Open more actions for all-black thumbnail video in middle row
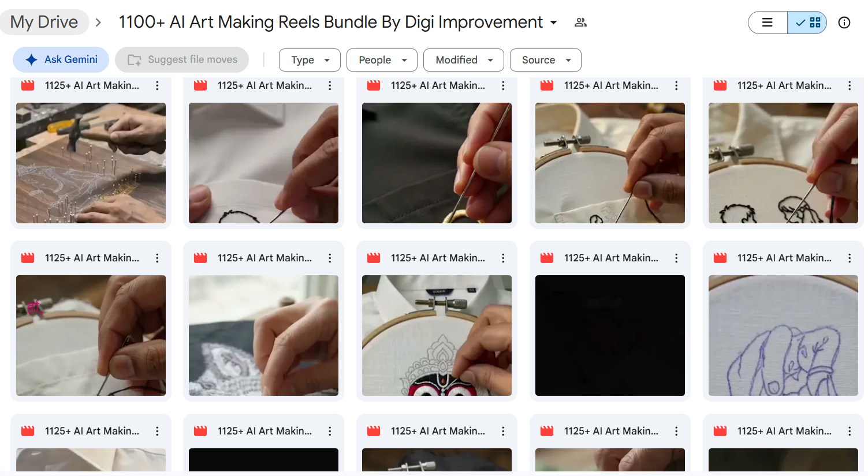This screenshot has width=868, height=476. click(676, 258)
